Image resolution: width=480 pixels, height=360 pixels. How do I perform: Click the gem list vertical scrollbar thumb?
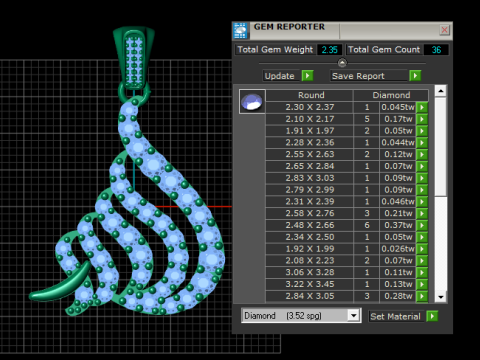pos(441,147)
